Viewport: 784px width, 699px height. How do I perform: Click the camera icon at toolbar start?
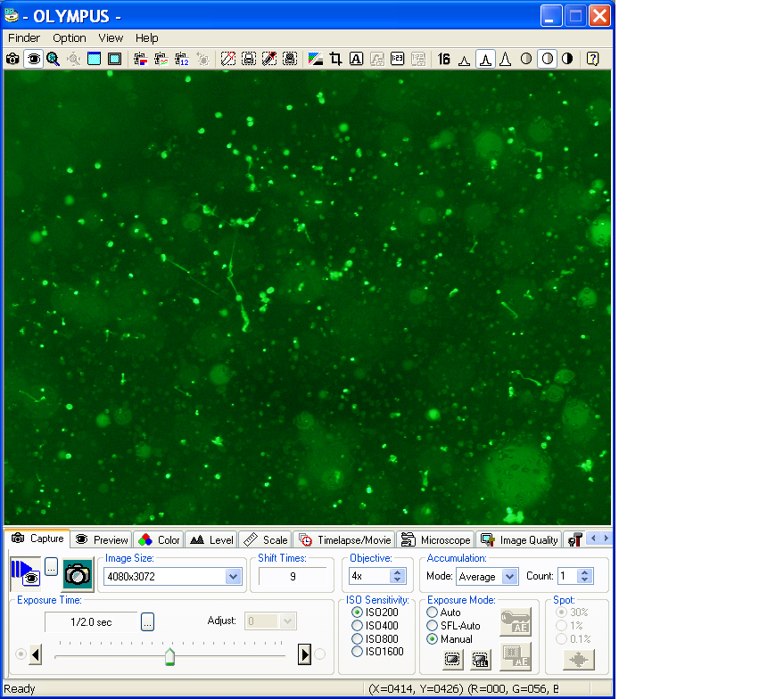point(13,59)
